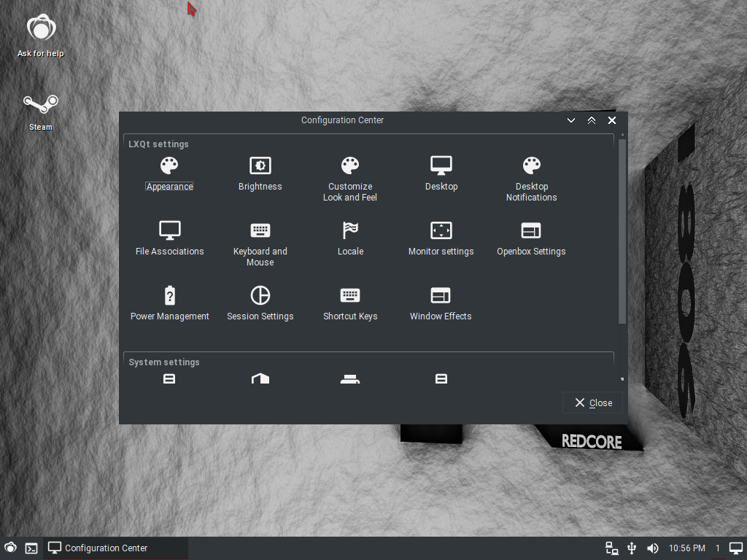Open the Locale settings
This screenshot has width=747, height=560.
[x=350, y=238]
